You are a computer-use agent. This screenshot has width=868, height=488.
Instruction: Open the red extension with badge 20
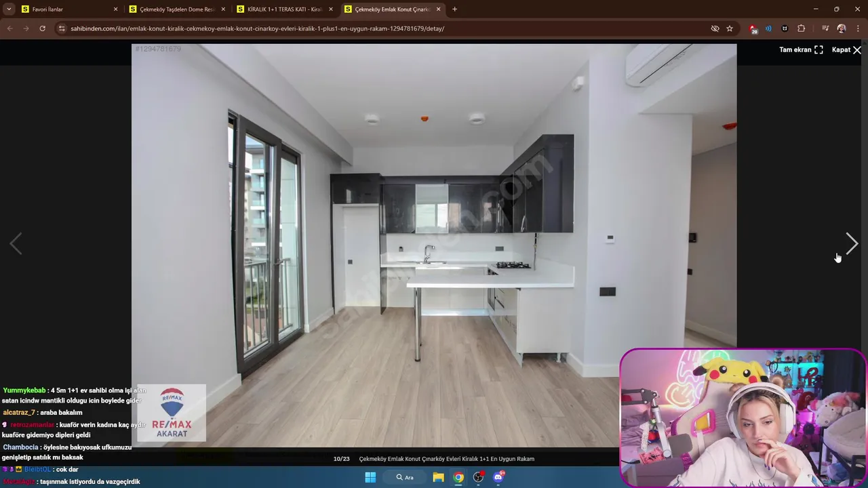click(753, 28)
